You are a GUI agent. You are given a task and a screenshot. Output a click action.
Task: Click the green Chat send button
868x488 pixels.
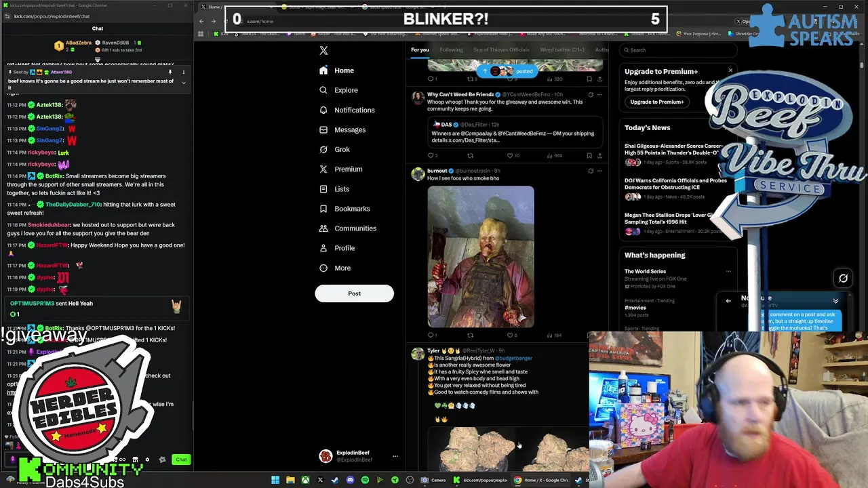[181, 460]
